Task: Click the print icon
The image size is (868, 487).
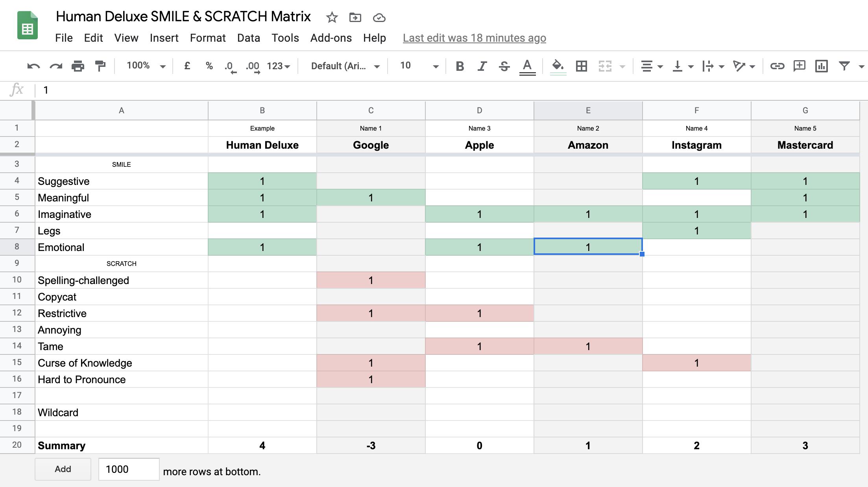Action: pos(78,66)
